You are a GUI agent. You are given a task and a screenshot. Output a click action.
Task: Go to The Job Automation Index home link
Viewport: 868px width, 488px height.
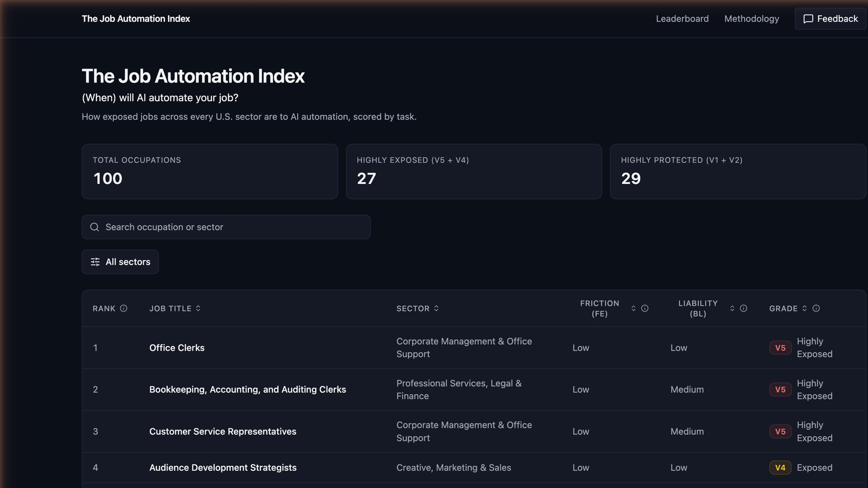click(x=136, y=18)
